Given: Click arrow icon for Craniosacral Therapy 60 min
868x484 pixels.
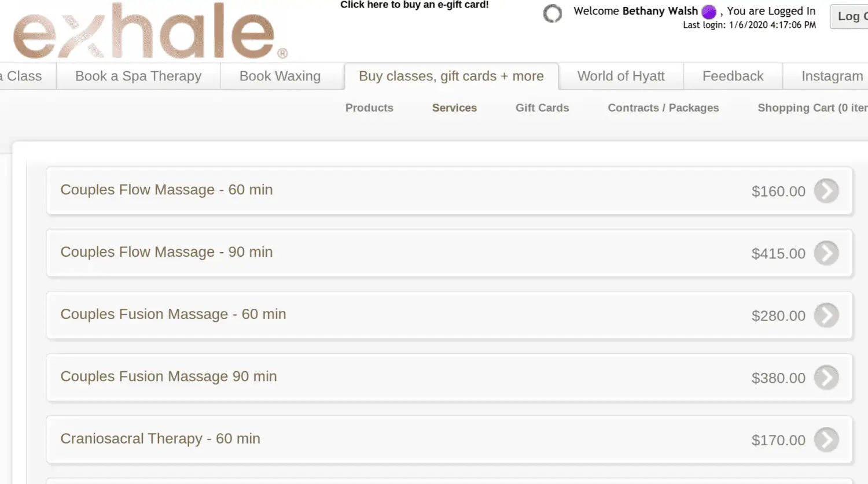Looking at the screenshot, I should pos(826,439).
